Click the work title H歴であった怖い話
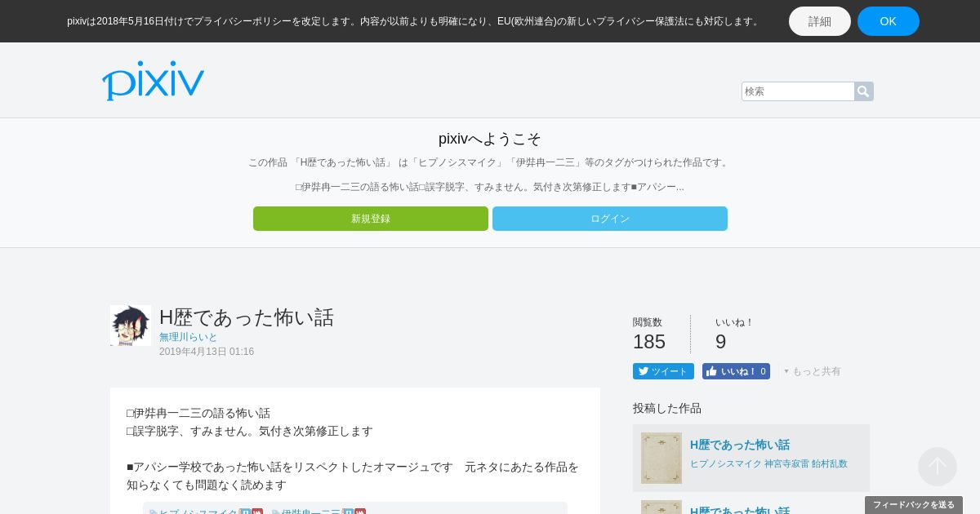The width and height of the screenshot is (980, 514). [x=247, y=317]
